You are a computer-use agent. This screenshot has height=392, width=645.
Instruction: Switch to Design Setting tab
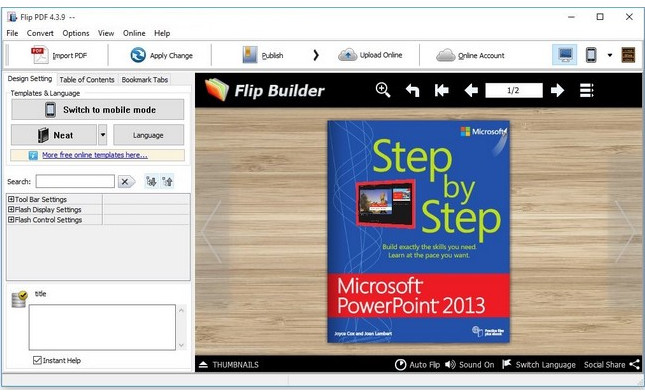pos(30,79)
